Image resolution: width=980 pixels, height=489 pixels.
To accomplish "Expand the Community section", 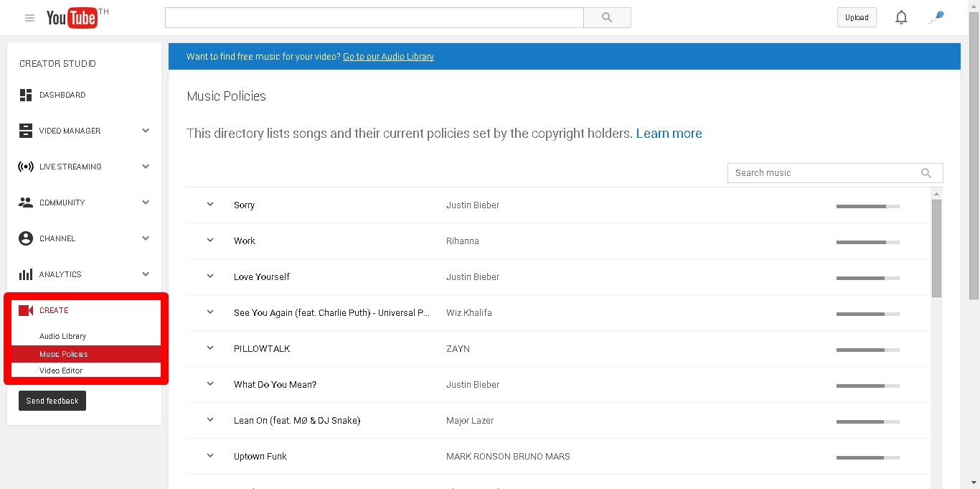I will [x=146, y=202].
